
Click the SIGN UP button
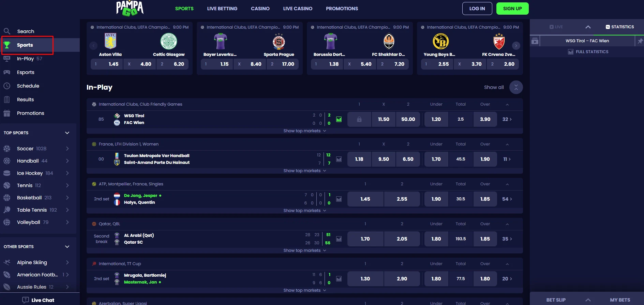click(x=512, y=9)
